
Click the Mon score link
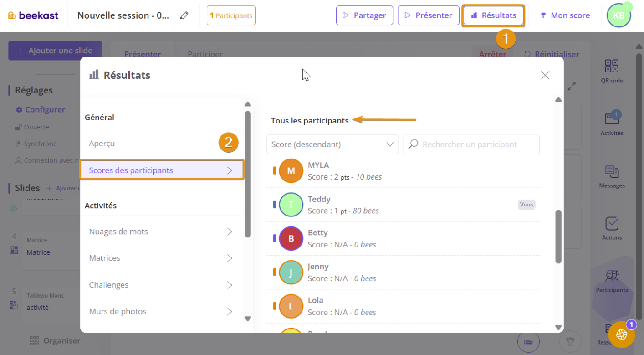[x=565, y=15]
